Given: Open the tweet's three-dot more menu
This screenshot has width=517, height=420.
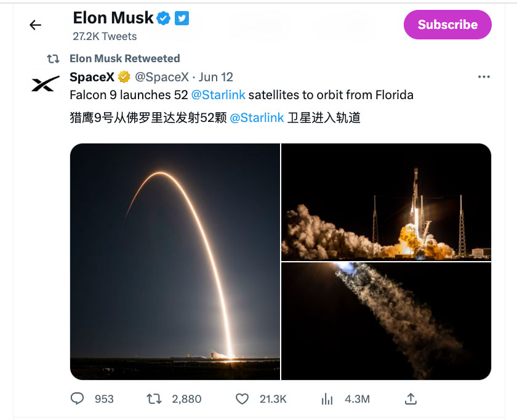Looking at the screenshot, I should [x=484, y=77].
